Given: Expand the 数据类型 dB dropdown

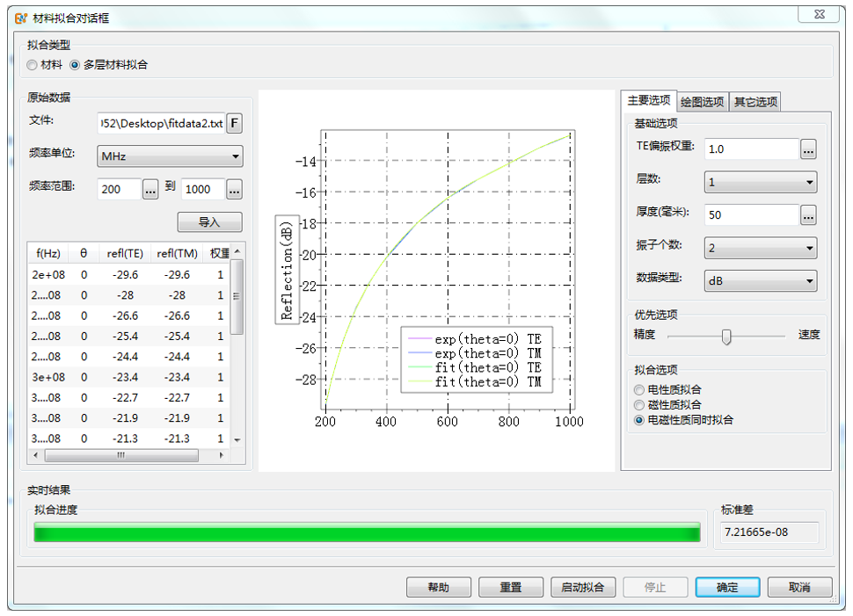Looking at the screenshot, I should 760,281.
